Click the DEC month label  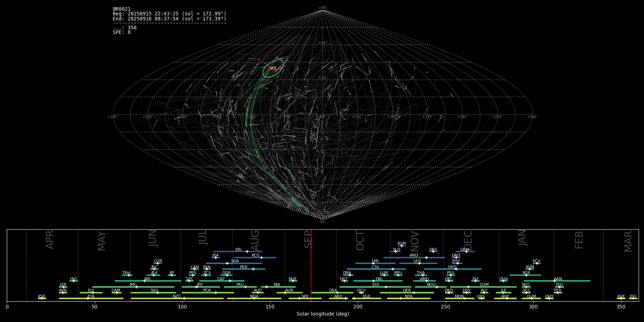tap(468, 240)
